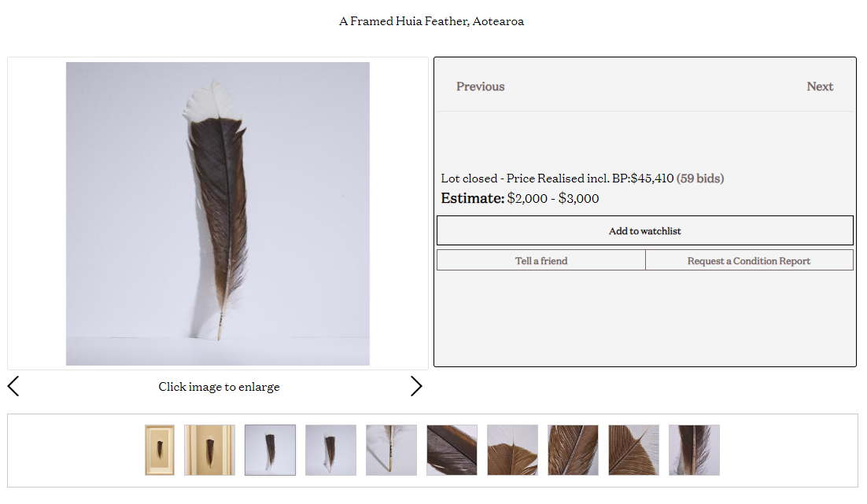
Task: Select the third thumbnail, the highlighted upright feather
Action: pyautogui.click(x=270, y=450)
